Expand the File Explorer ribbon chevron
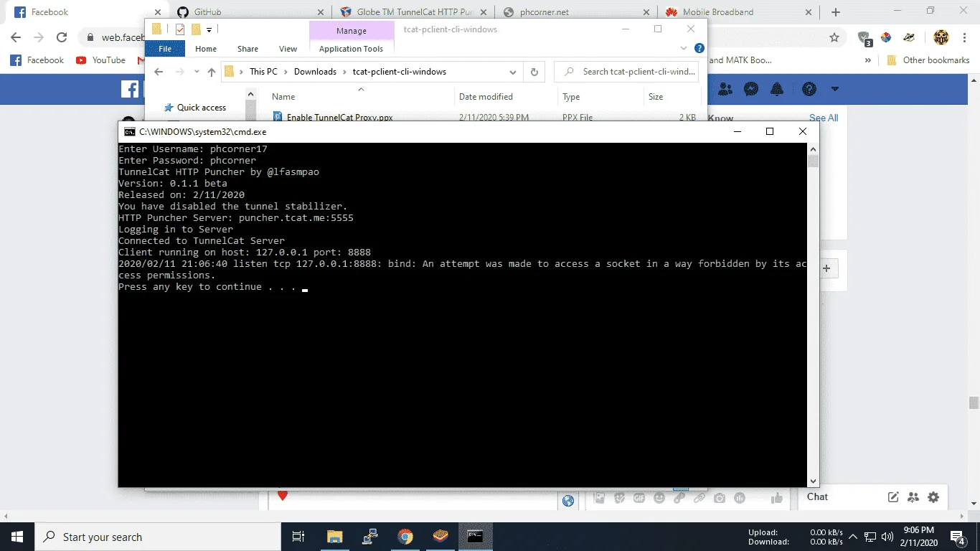The width and height of the screenshot is (980, 551). [684, 49]
